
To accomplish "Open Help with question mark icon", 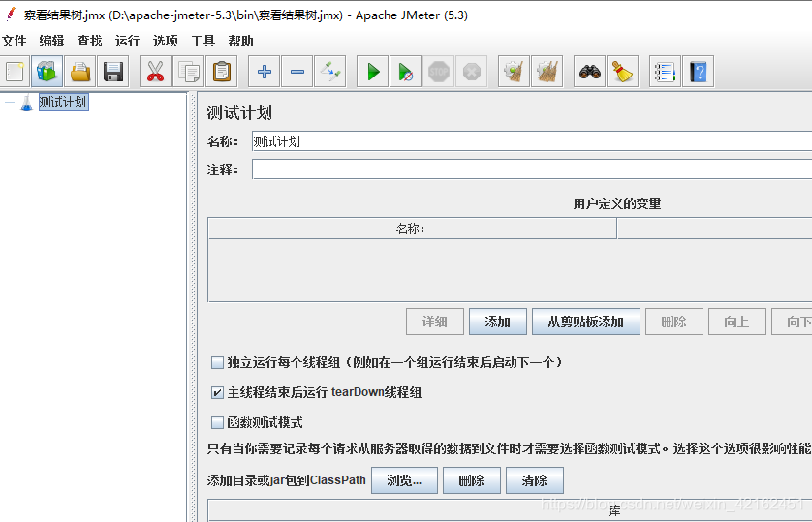I will tap(698, 72).
